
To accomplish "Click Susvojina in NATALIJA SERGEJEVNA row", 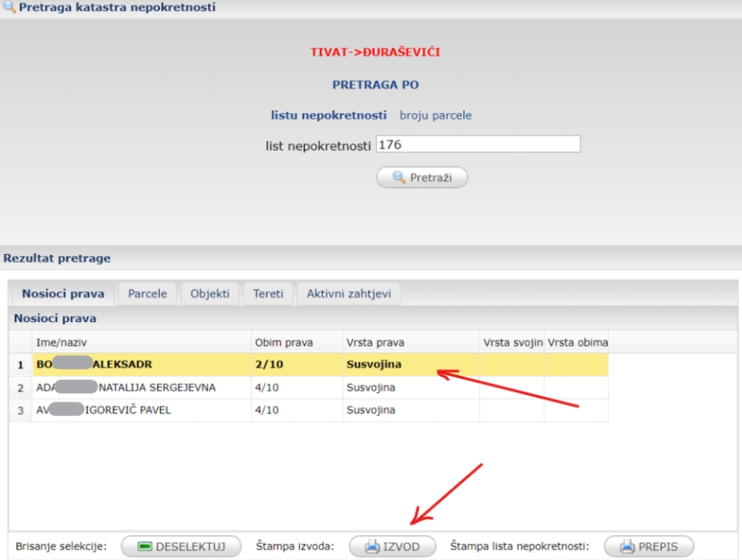I will pos(411,387).
